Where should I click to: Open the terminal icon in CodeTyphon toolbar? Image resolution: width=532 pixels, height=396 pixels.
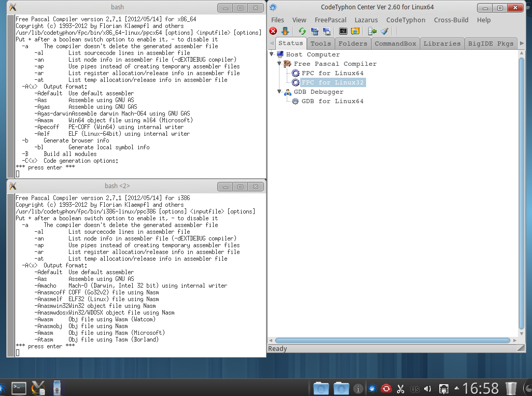(343, 31)
